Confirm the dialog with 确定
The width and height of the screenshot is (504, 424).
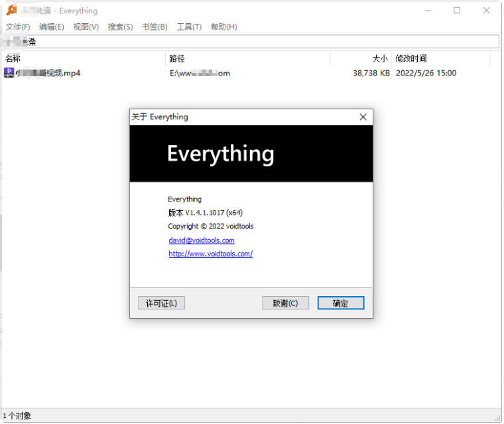tap(341, 303)
